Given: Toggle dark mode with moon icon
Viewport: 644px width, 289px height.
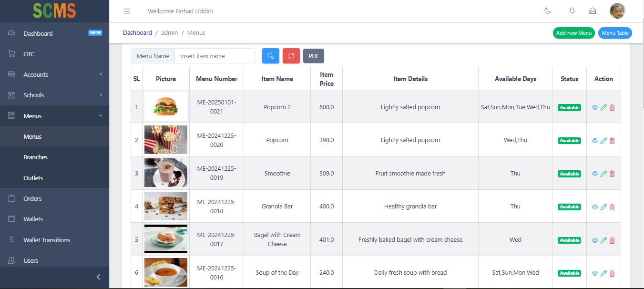Looking at the screenshot, I should 548,11.
